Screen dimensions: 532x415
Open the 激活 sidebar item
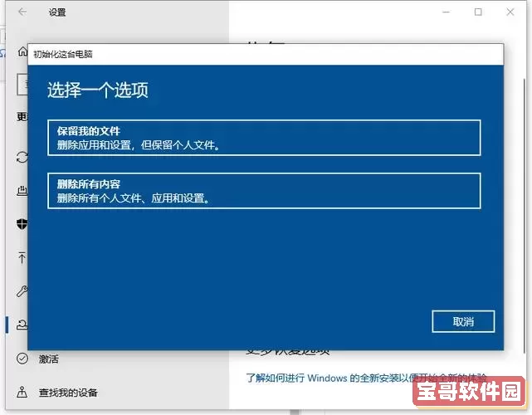click(x=49, y=359)
